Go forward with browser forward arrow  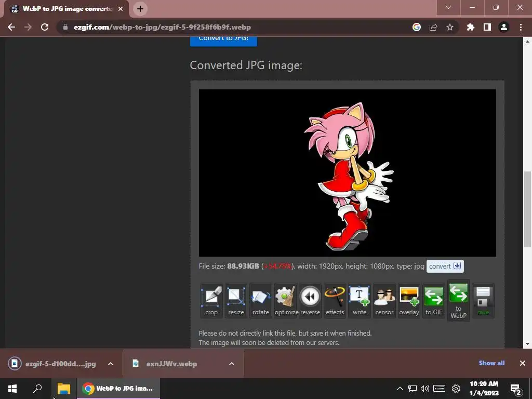click(x=28, y=27)
